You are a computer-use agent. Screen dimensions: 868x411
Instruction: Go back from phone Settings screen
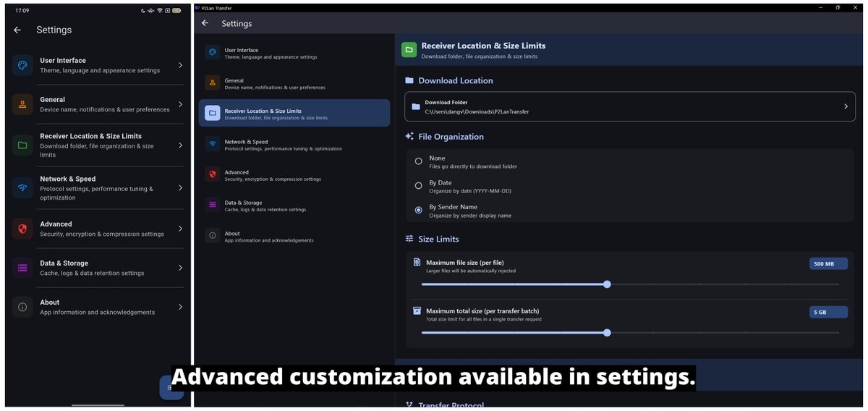point(17,30)
